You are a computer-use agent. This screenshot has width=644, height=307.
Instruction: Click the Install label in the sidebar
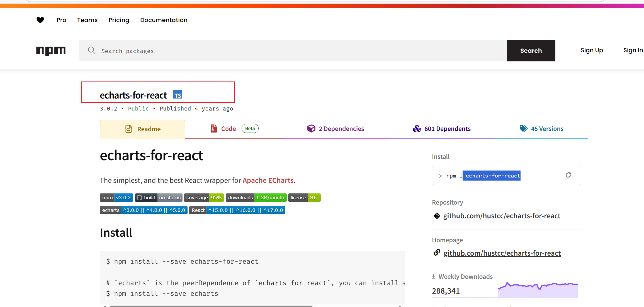pos(441,157)
